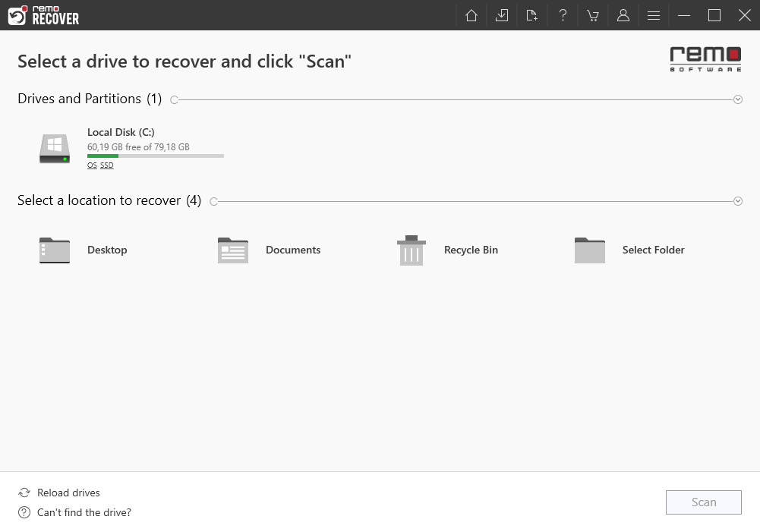The image size is (760, 532).
Task: Open the hamburger menu
Action: (x=653, y=15)
